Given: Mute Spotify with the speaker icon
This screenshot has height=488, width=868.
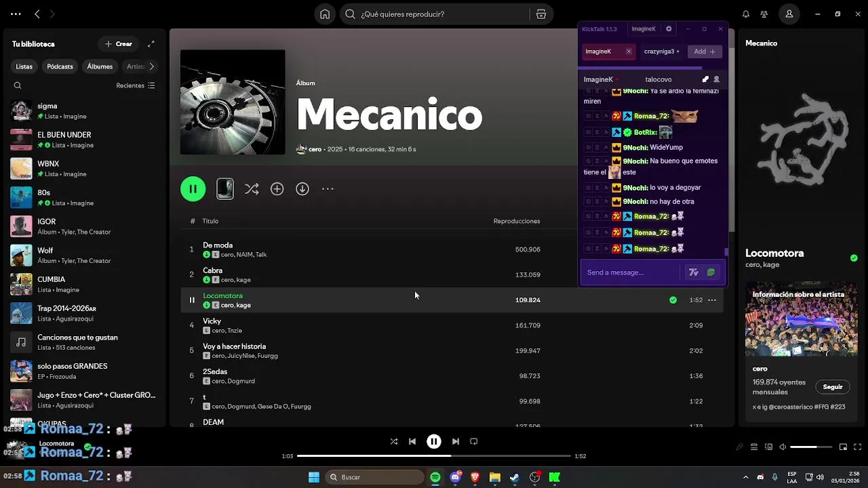Looking at the screenshot, I should tap(783, 447).
